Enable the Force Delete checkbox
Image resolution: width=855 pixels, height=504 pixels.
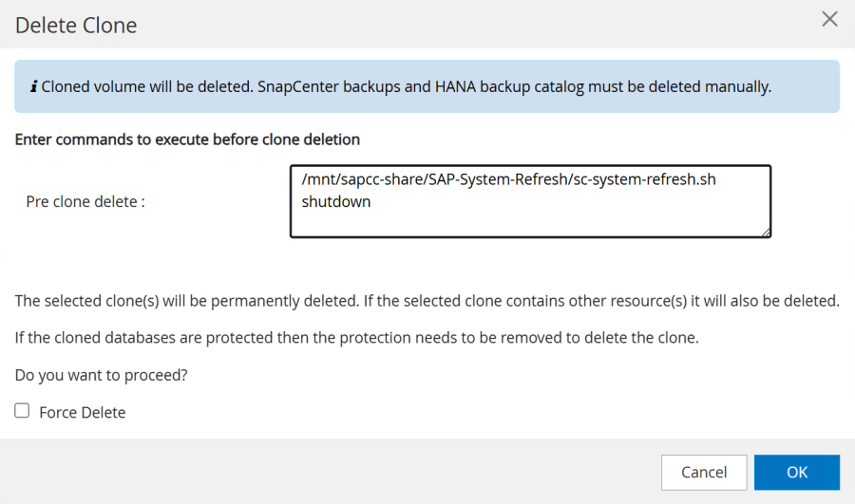pyautogui.click(x=22, y=411)
